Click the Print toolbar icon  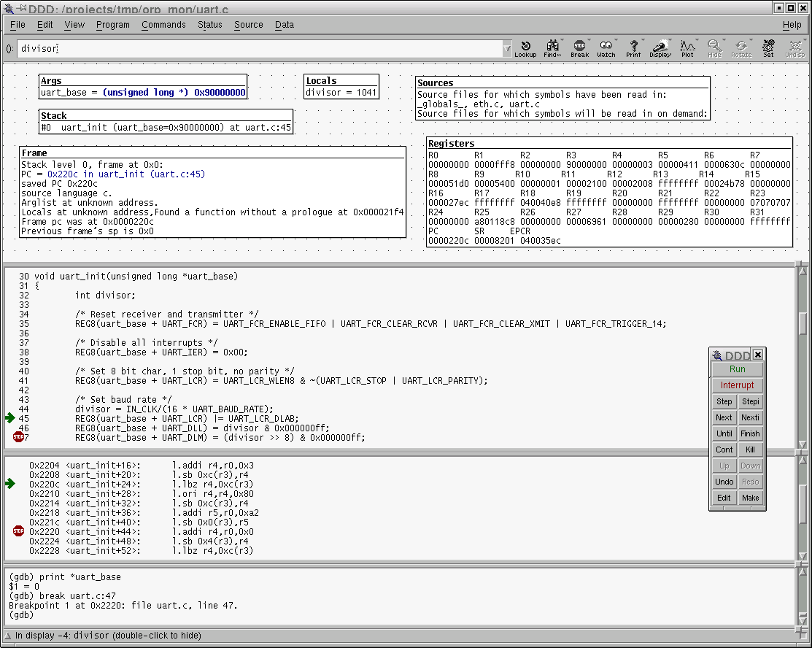pos(633,48)
